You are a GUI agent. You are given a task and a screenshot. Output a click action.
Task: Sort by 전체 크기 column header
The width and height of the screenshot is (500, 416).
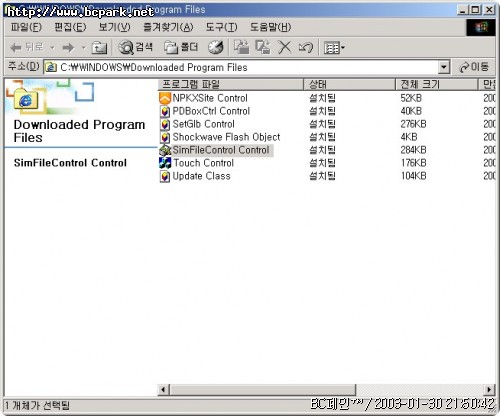coord(437,84)
